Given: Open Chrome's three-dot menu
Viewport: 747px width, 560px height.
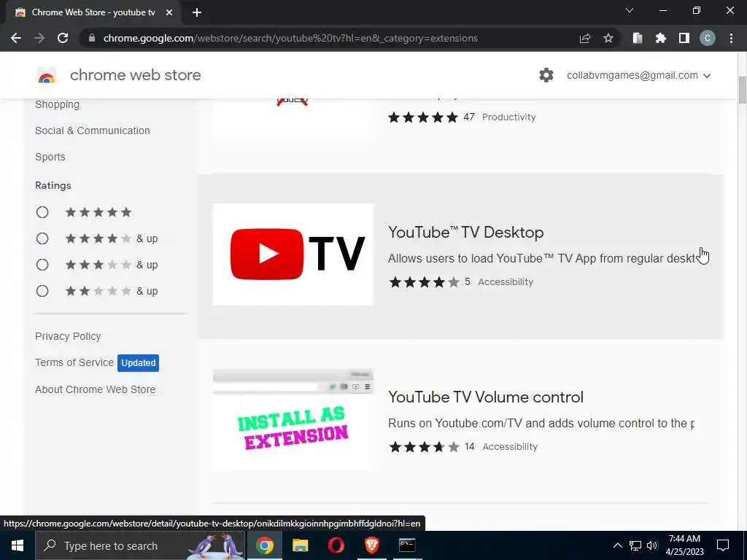Looking at the screenshot, I should tap(731, 38).
